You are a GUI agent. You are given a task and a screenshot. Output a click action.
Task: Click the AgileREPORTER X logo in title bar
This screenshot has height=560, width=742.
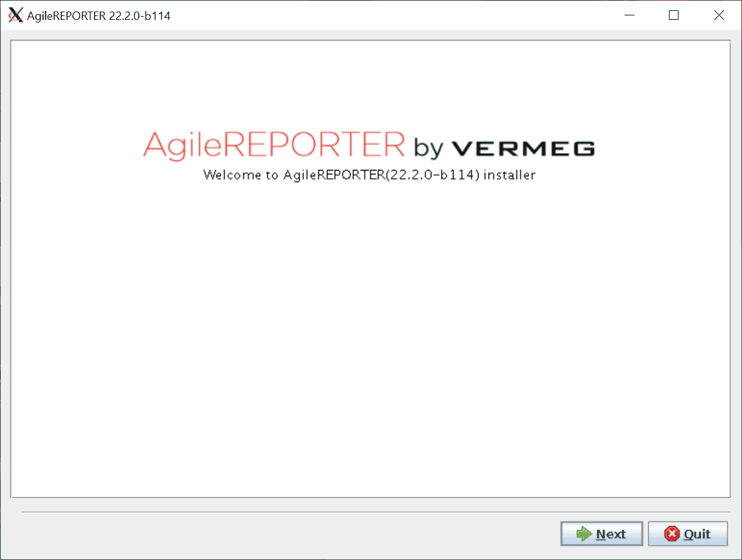[15, 15]
